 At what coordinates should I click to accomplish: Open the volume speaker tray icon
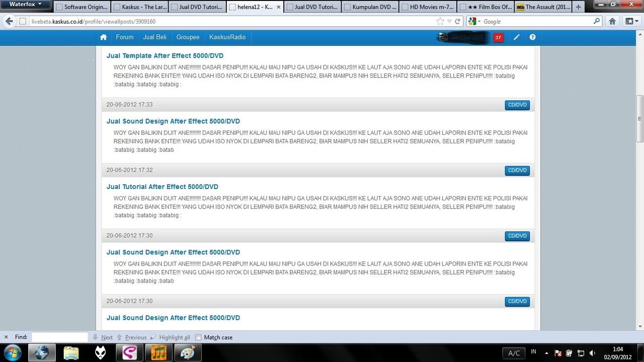(x=592, y=353)
